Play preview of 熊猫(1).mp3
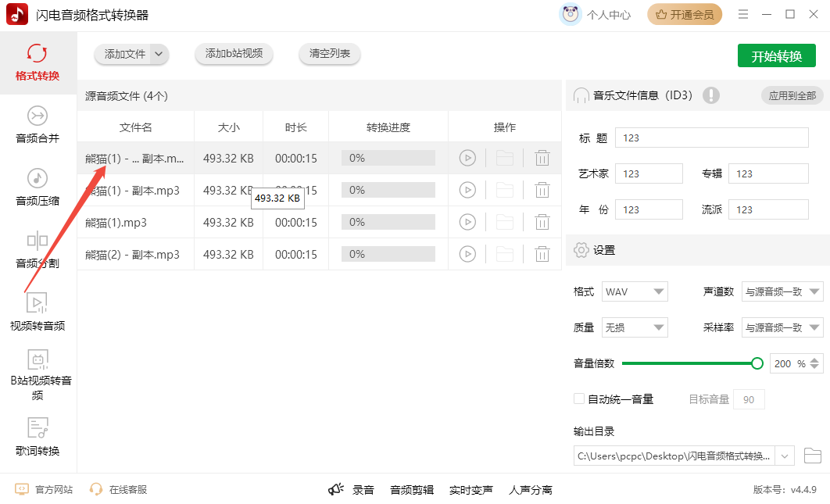Viewport: 830px width, 504px height. coord(467,222)
